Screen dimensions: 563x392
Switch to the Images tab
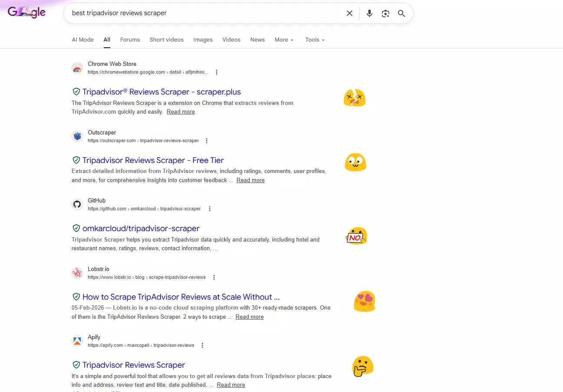tap(203, 40)
